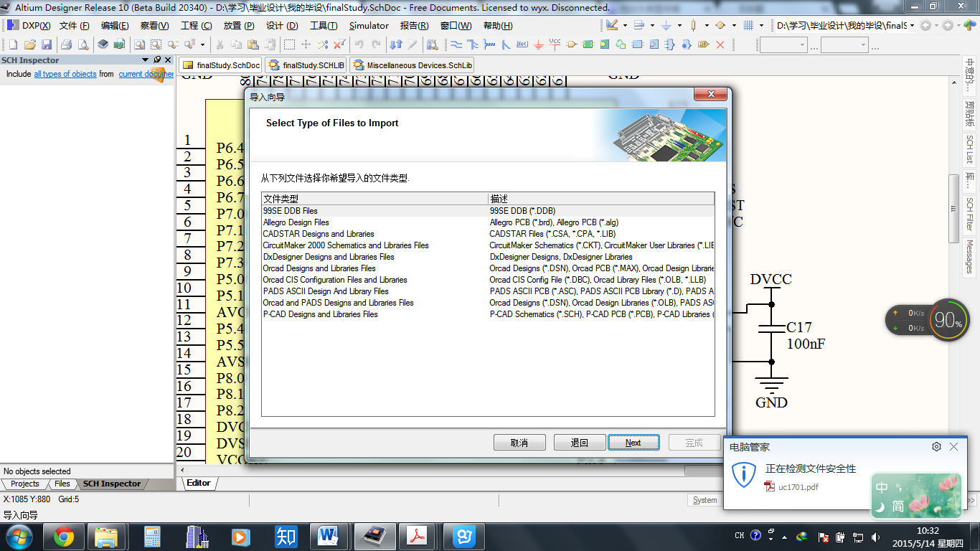Choose the rectangle selection tool

(x=290, y=44)
